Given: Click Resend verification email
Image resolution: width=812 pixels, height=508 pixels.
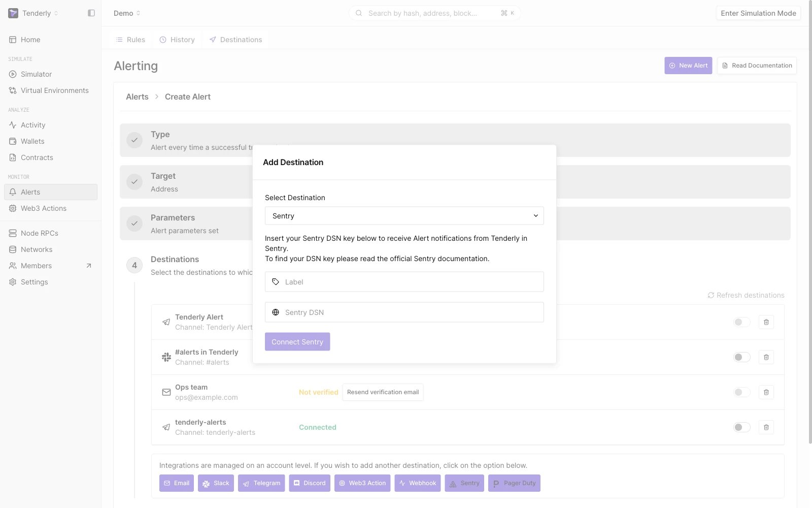Looking at the screenshot, I should tap(383, 392).
